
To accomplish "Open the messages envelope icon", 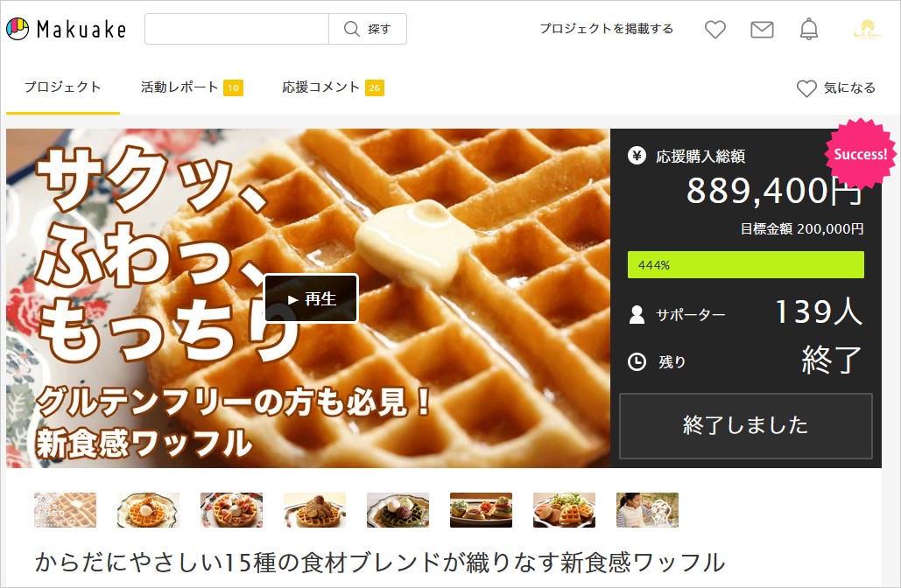I will (762, 29).
